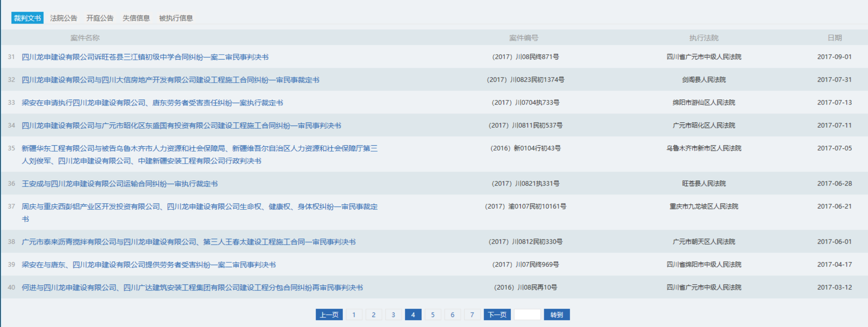This screenshot has width=868, height=327.
Task: Click the page number input box
Action: pos(527,315)
